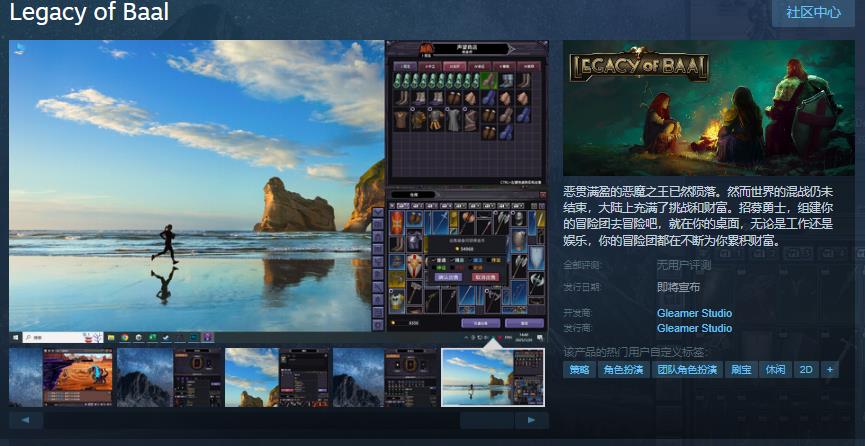The height and width of the screenshot is (446, 865).
Task: Click the Chrome icon in screenshot taskbar
Action: click(125, 337)
